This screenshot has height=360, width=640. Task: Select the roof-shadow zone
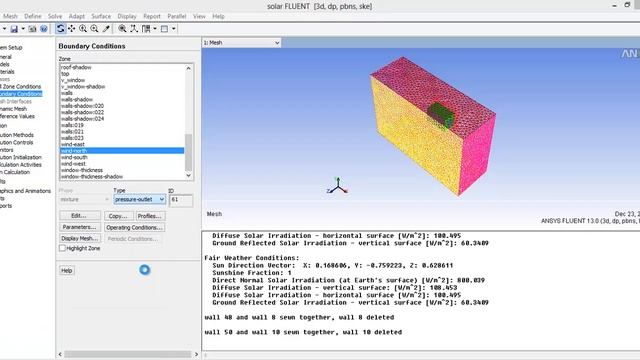(76, 67)
